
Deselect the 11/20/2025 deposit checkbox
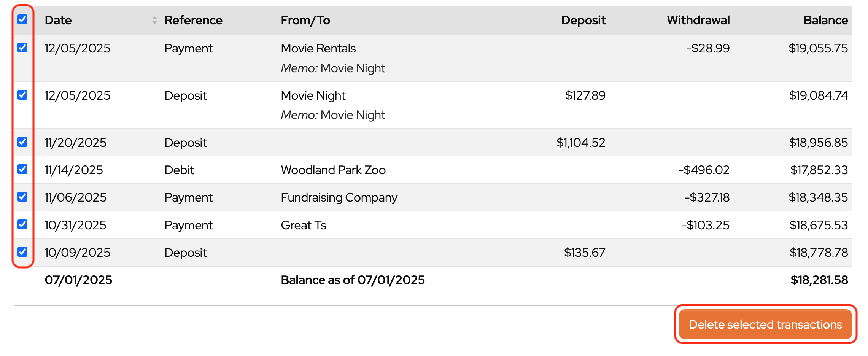(x=22, y=142)
